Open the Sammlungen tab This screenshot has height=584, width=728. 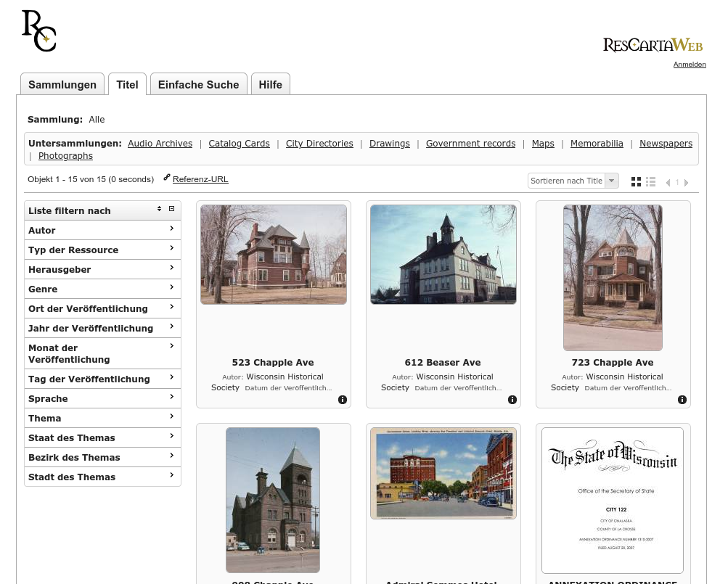[62, 84]
